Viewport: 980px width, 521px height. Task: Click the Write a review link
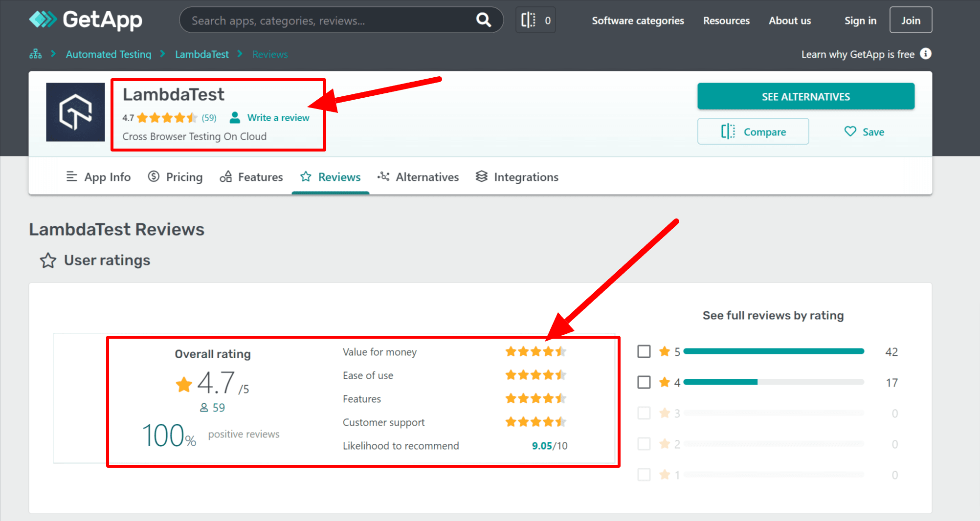pyautogui.click(x=278, y=118)
